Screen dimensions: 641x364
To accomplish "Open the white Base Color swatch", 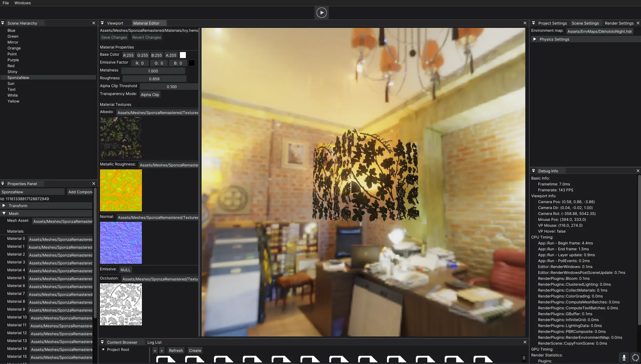I will coord(183,55).
